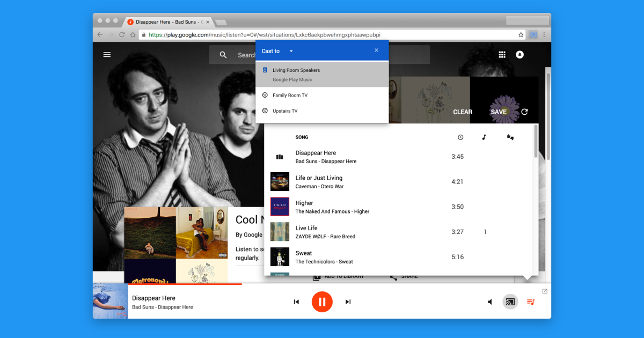Viewport: 644px width, 338px height.
Task: Click the Family Room TV cast icon
Action: click(x=265, y=95)
